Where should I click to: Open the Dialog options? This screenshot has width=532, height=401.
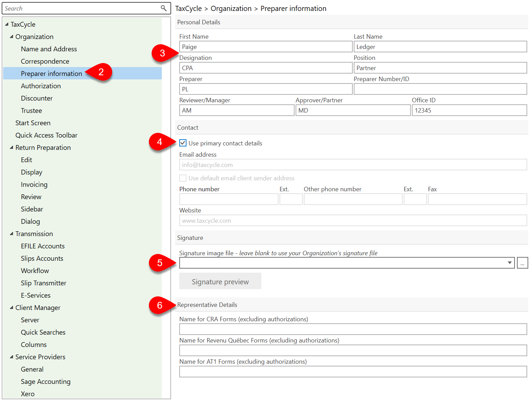pos(30,221)
